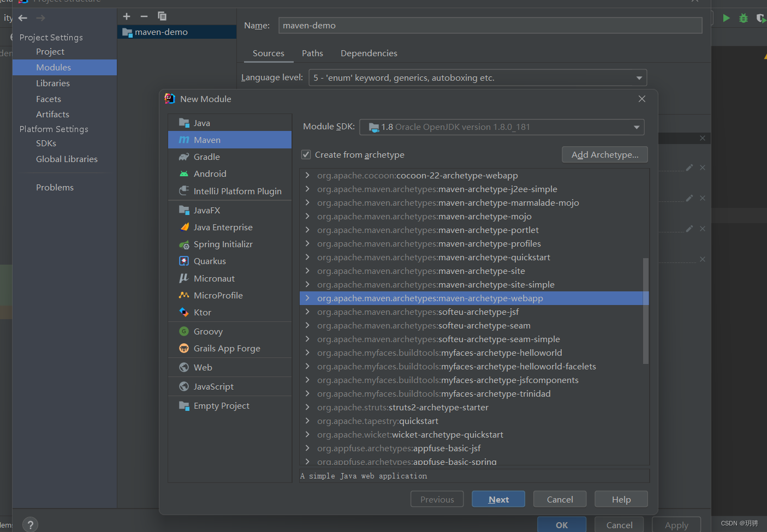Select Grails App Forge type

(x=230, y=348)
